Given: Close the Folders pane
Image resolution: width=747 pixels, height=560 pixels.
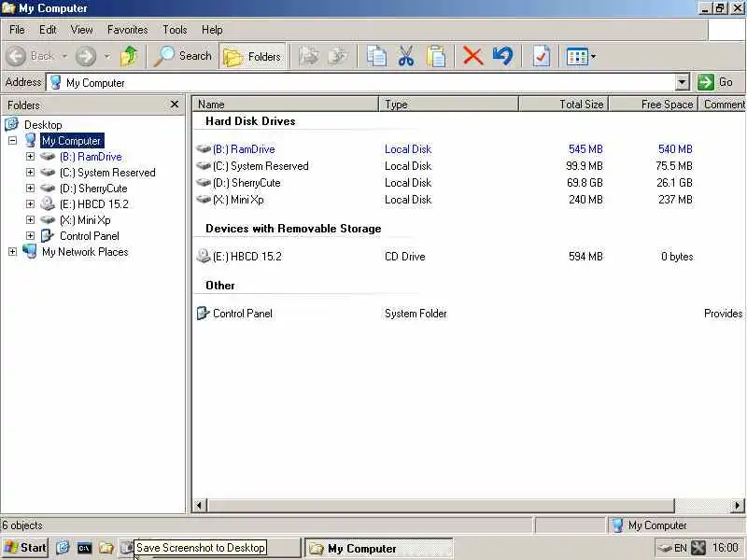Looking at the screenshot, I should click(175, 105).
